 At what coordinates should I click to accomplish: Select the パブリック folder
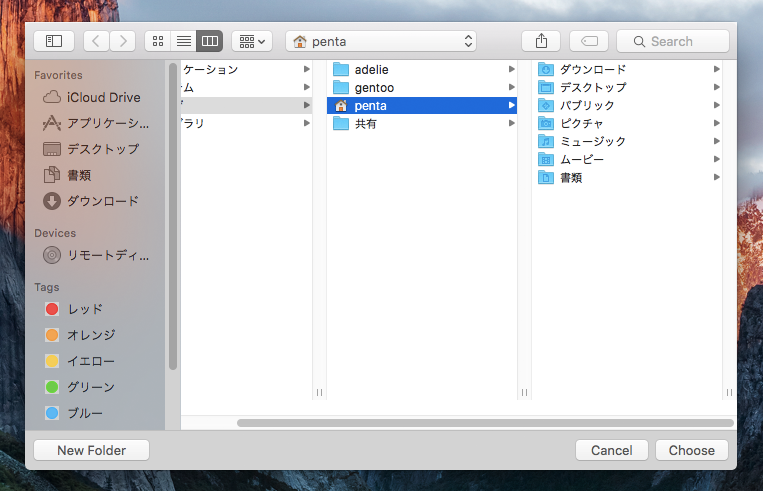pyautogui.click(x=627, y=106)
